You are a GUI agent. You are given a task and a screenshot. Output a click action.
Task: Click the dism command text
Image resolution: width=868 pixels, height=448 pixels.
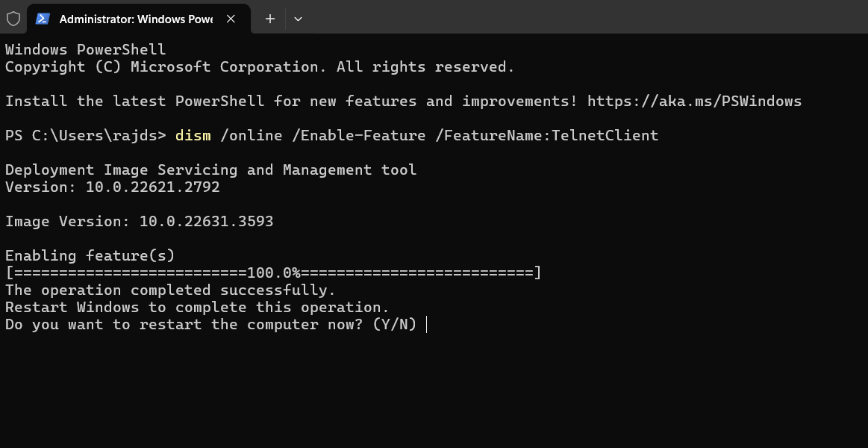pos(193,135)
